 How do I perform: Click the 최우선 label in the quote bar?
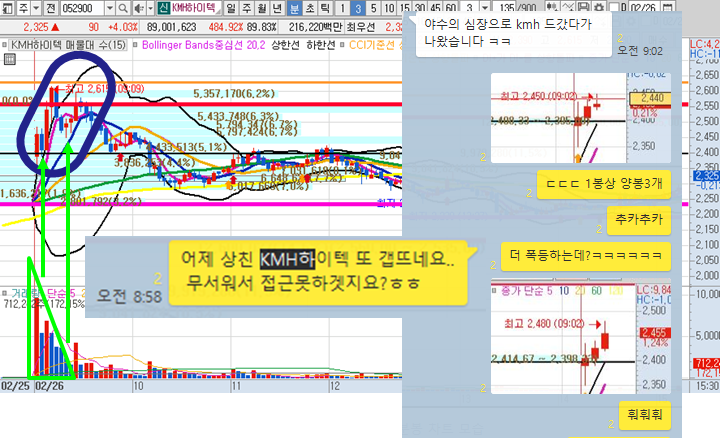tap(361, 27)
